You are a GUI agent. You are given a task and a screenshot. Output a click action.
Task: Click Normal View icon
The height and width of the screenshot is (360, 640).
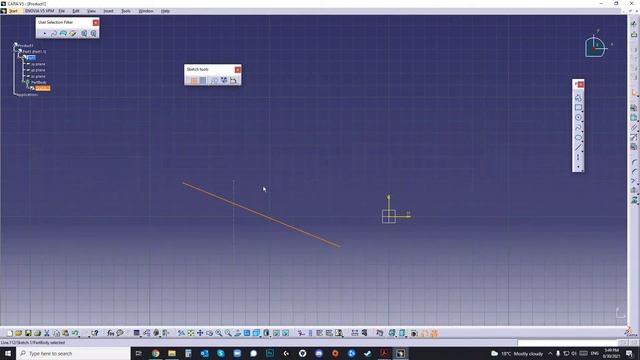(238, 333)
